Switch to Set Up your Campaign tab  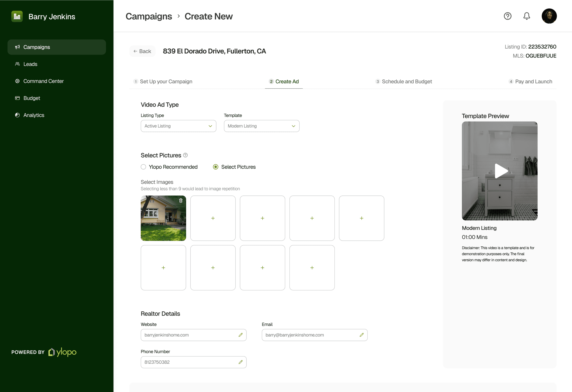click(163, 81)
